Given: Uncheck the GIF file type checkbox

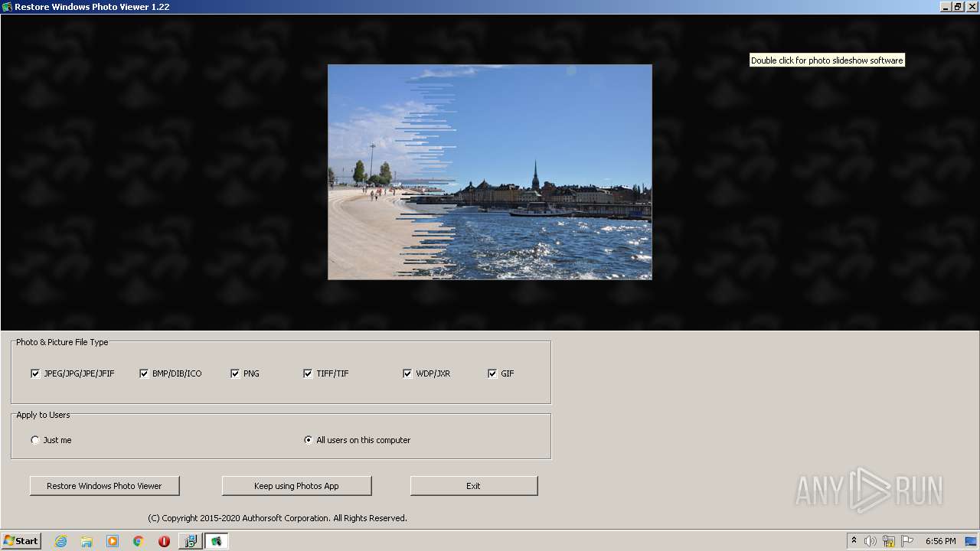Looking at the screenshot, I should tap(492, 373).
